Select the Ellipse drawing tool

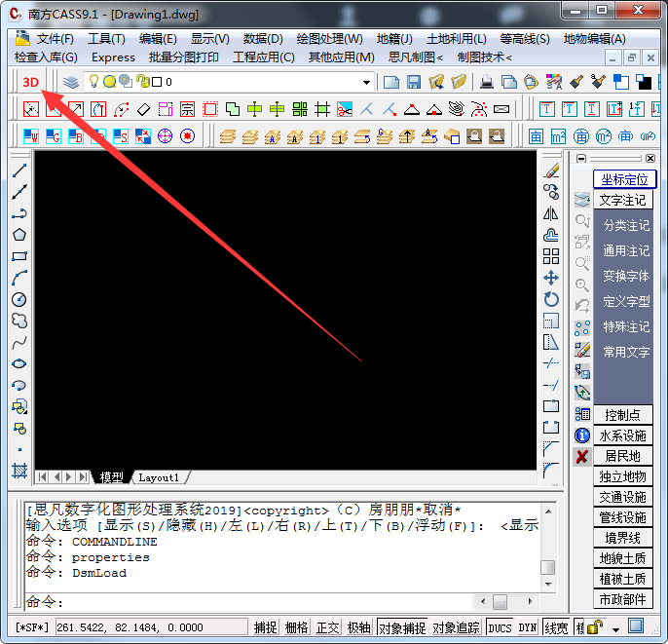point(19,363)
